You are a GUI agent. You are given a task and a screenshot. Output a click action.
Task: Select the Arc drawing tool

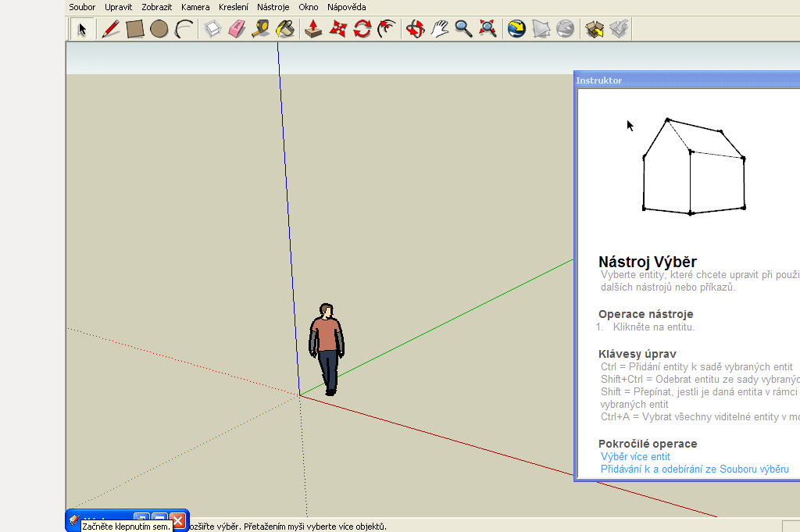click(x=184, y=29)
